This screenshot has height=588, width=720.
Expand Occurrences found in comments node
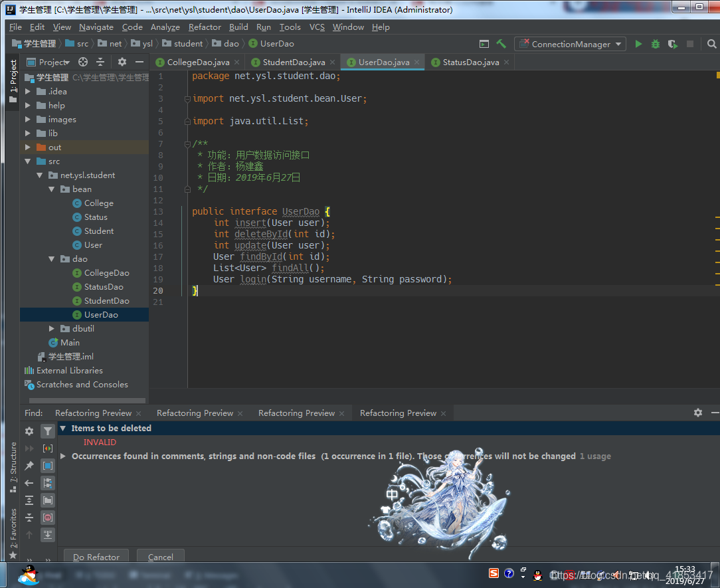point(63,456)
